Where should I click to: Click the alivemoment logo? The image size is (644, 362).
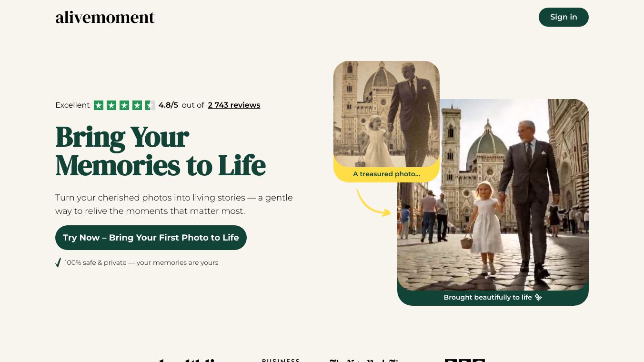click(105, 18)
